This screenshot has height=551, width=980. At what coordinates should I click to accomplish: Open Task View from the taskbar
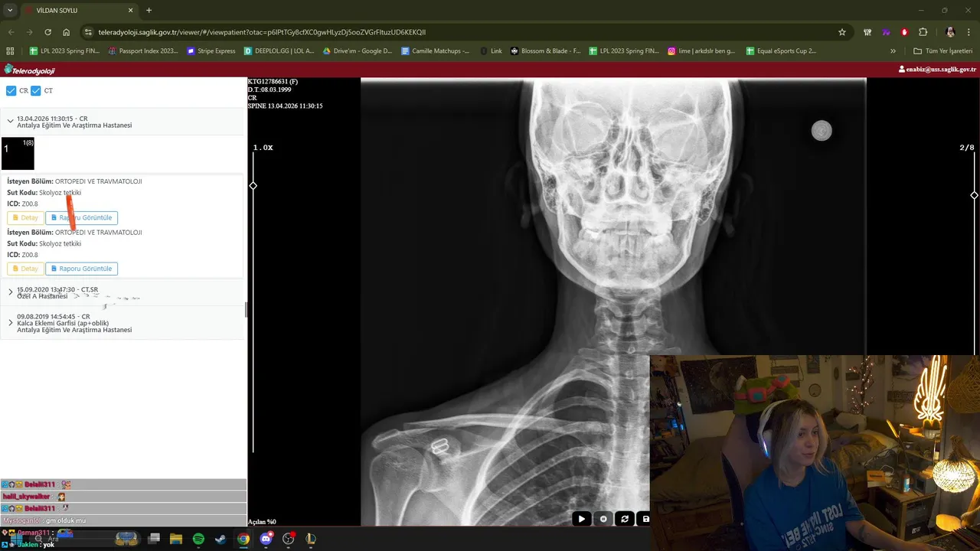point(153,539)
